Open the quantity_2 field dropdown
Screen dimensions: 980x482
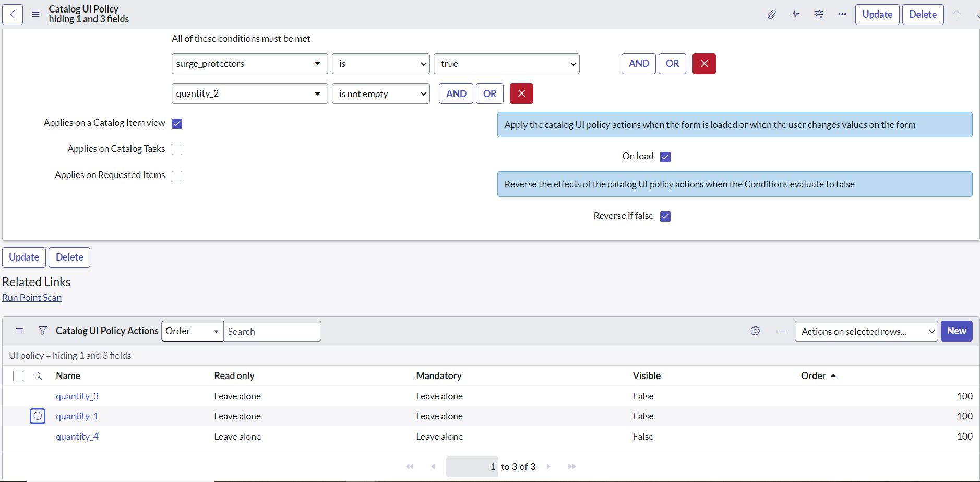click(x=250, y=93)
